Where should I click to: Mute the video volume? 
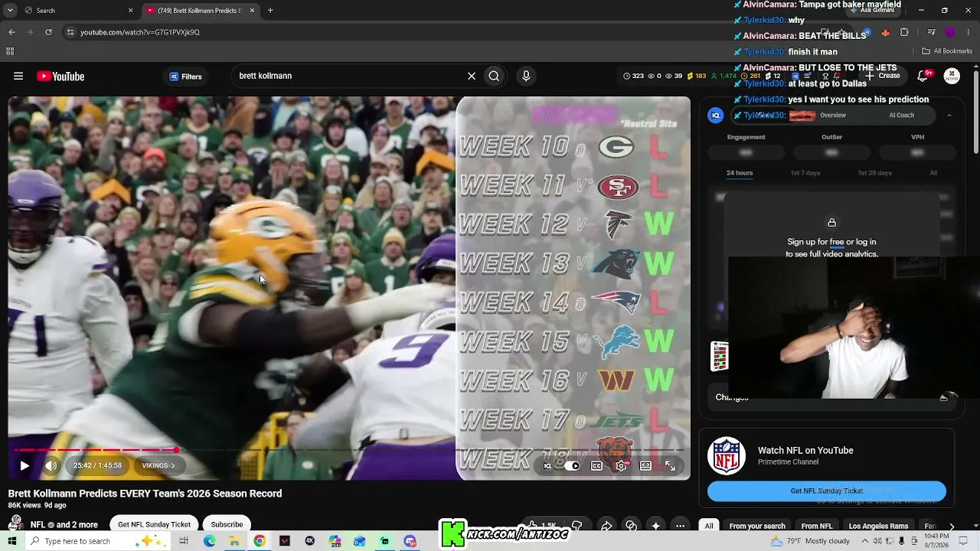pyautogui.click(x=51, y=465)
